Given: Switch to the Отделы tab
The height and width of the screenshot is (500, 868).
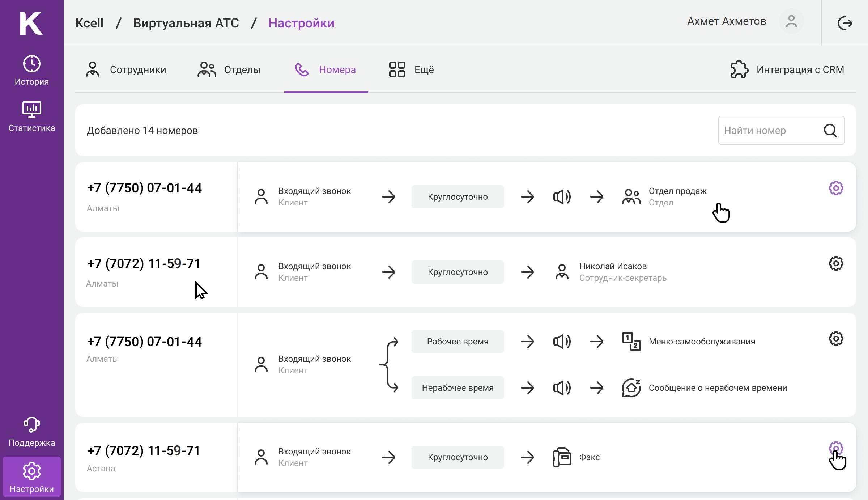Looking at the screenshot, I should pos(229,69).
